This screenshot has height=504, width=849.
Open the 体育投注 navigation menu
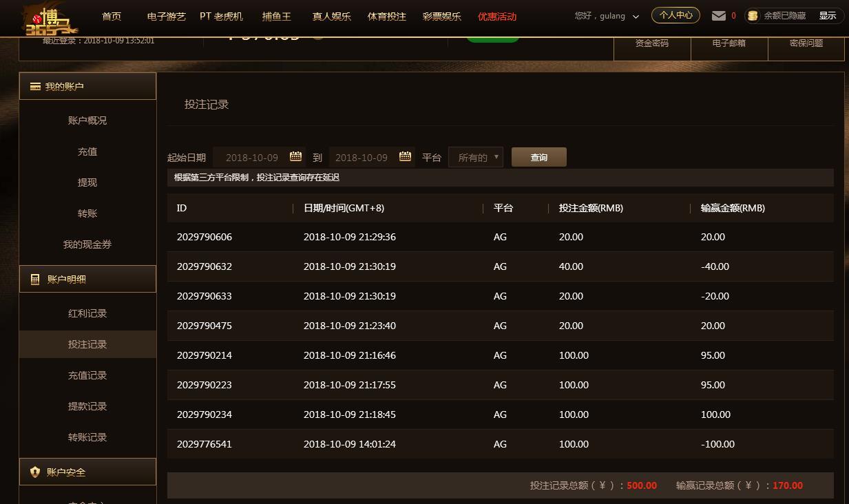point(386,16)
